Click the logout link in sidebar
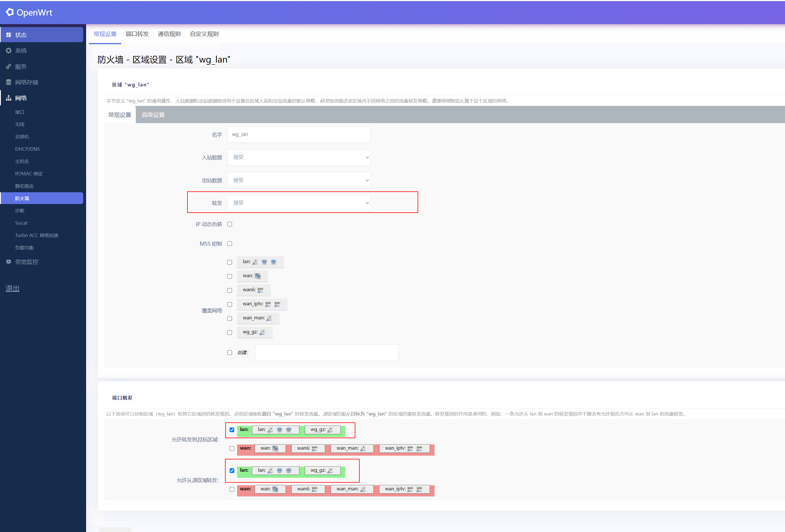 coord(13,288)
